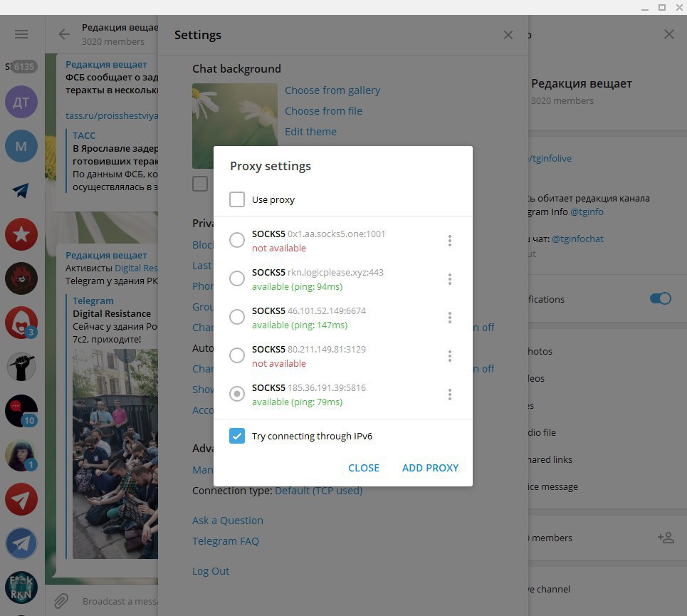Open options for 46.101.52.149 proxy
Image resolution: width=687 pixels, height=616 pixels.
pyautogui.click(x=449, y=318)
